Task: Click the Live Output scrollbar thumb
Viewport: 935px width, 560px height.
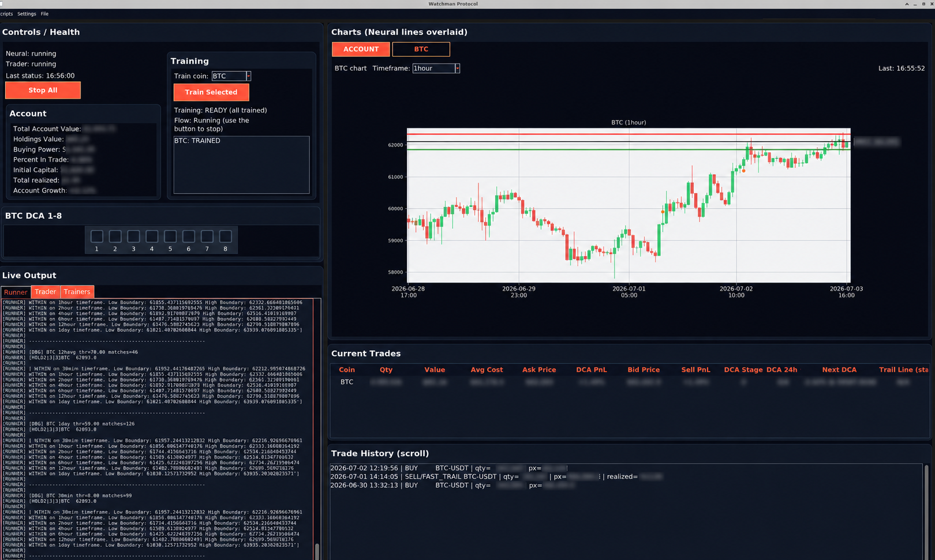Action: tap(317, 551)
